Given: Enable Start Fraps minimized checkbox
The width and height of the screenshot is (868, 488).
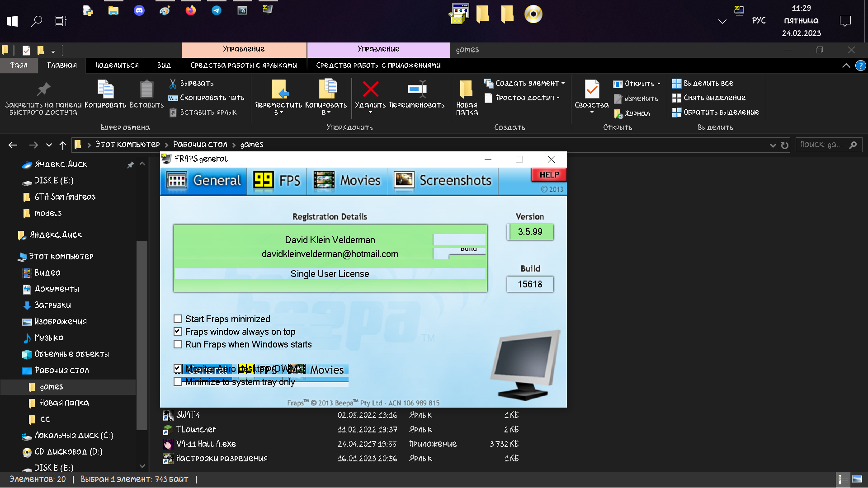Looking at the screenshot, I should click(178, 319).
